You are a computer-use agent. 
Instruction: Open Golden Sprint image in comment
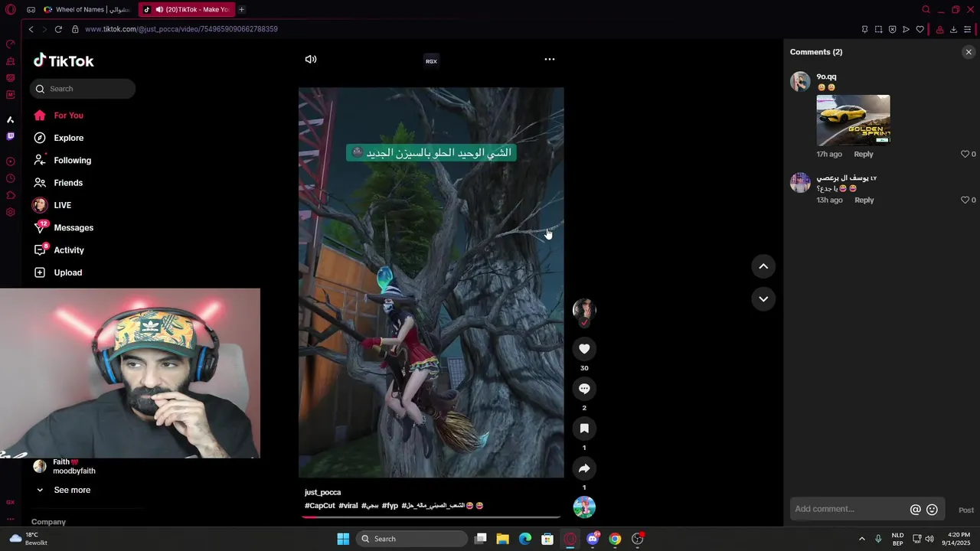(853, 120)
